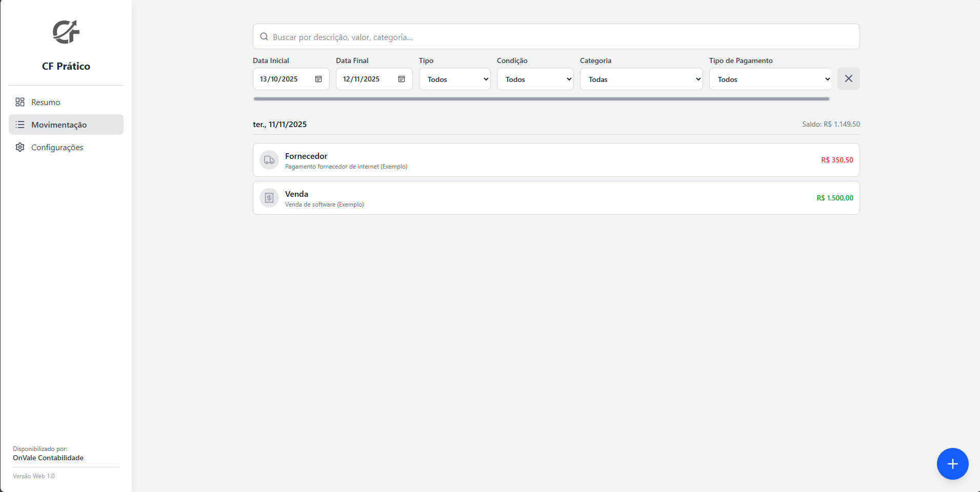The height and width of the screenshot is (492, 980).
Task: Open the Condição dropdown
Action: click(535, 79)
